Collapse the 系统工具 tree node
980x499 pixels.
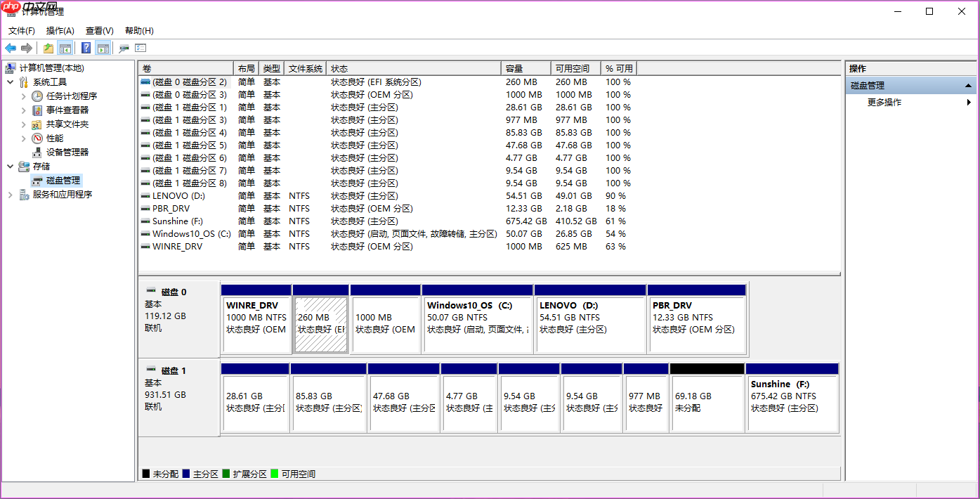(11, 82)
